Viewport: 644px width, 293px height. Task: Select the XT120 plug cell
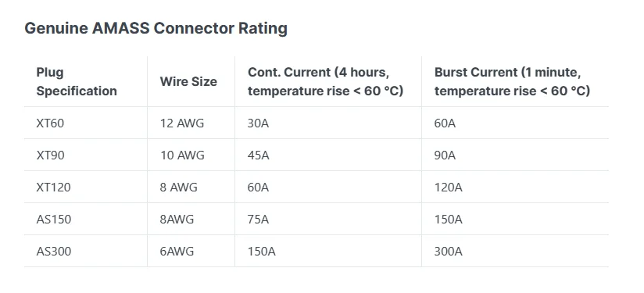tap(53, 187)
